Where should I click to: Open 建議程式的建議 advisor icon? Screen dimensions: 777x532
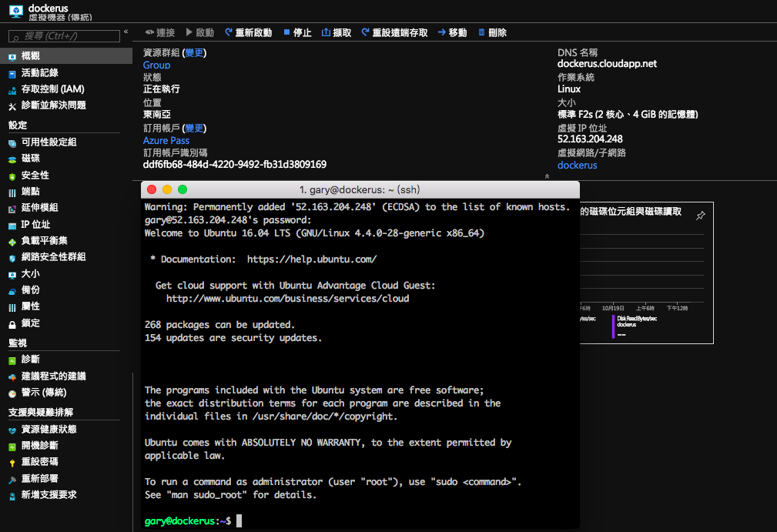[12, 377]
